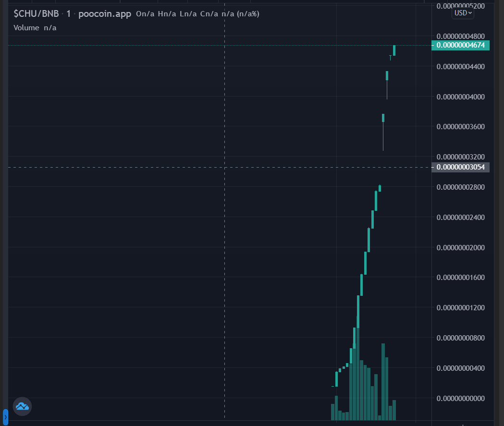Click the Volume n/a indicator label
Viewport: 504px width, 426px height.
[35, 28]
